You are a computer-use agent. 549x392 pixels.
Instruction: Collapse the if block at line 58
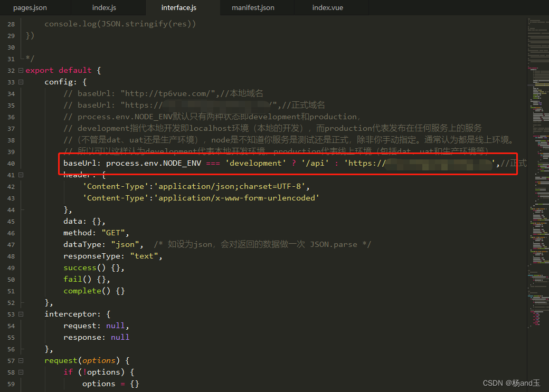(x=21, y=372)
